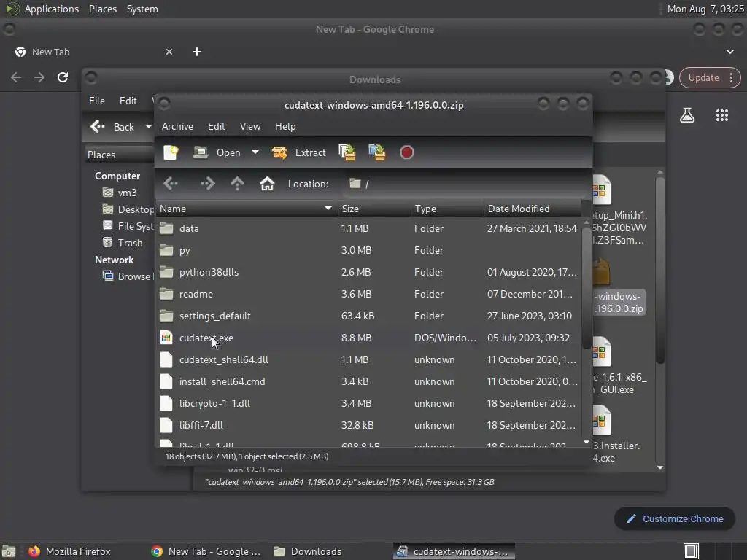
Task: Open File menu in Downloads window
Action: tap(97, 101)
